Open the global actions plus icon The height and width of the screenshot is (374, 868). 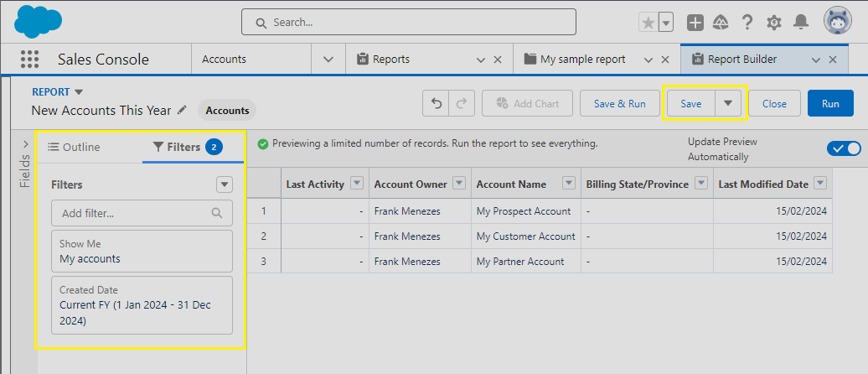click(695, 22)
